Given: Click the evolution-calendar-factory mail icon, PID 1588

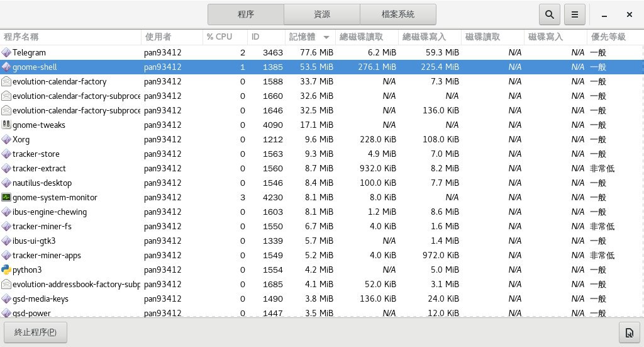Looking at the screenshot, I should 6,81.
